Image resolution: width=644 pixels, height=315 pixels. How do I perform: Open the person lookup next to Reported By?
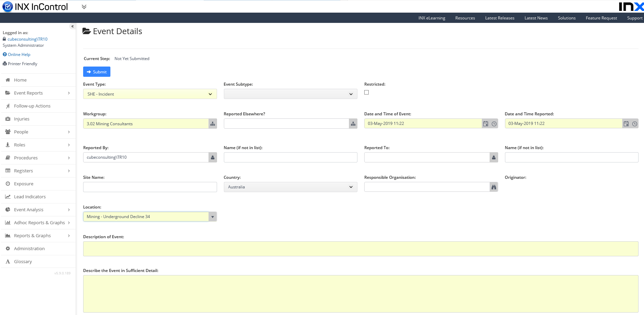coord(212,157)
